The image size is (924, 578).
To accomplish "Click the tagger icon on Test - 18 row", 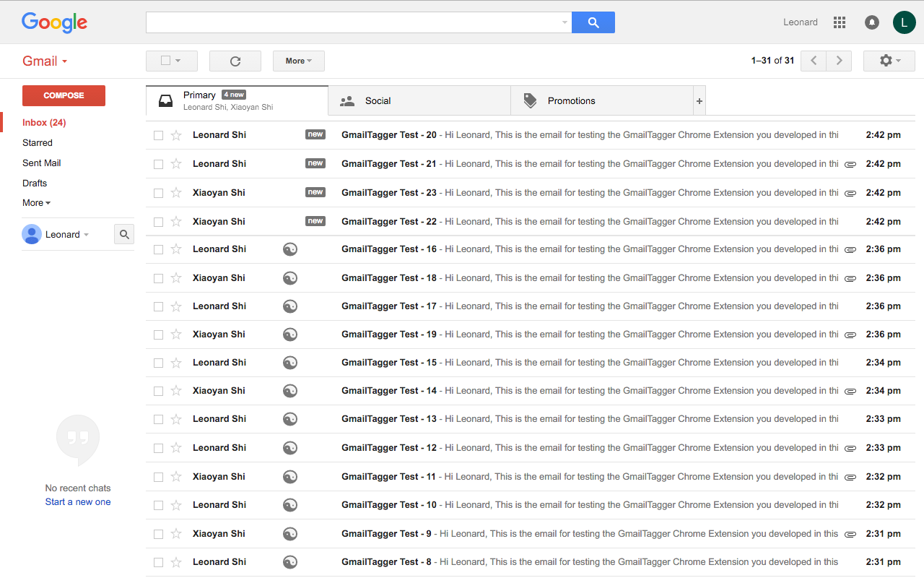I will pyautogui.click(x=290, y=278).
